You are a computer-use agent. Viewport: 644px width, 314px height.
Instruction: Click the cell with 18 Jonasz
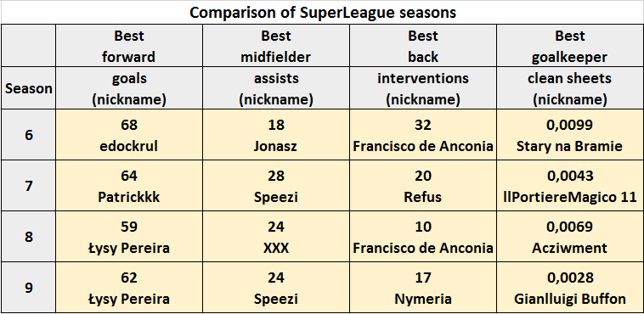[276, 135]
